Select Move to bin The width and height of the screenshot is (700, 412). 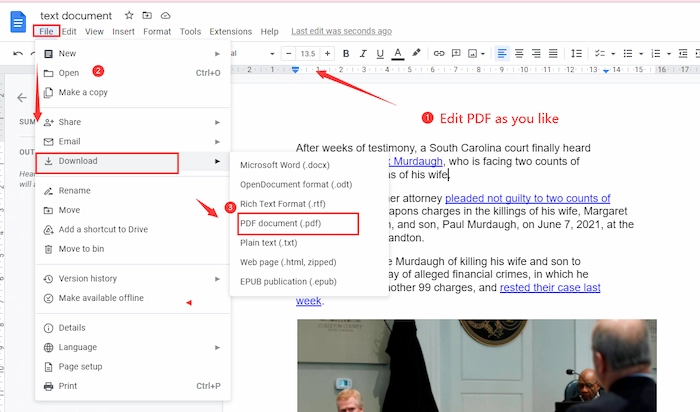133,249
